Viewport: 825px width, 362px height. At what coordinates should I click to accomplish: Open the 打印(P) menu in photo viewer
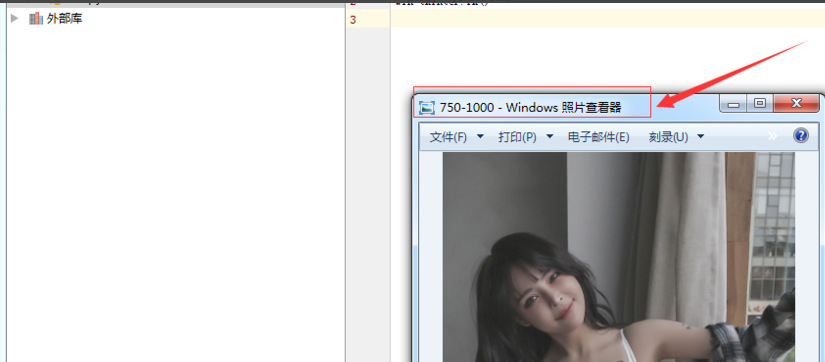tap(517, 137)
